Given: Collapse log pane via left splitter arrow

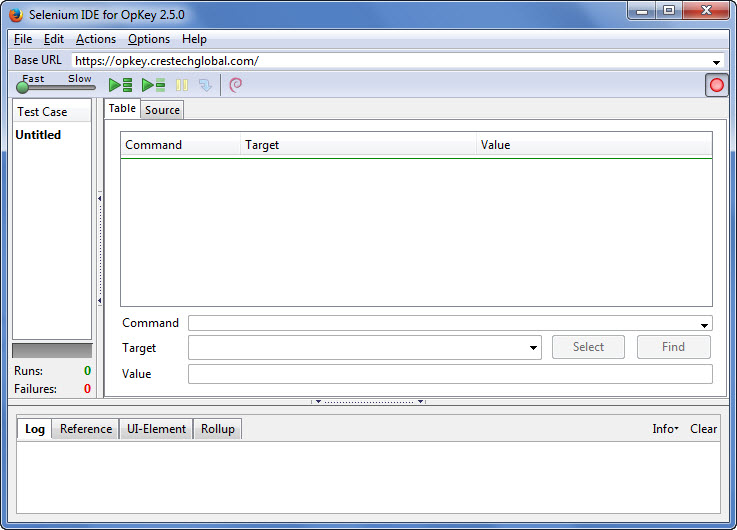Looking at the screenshot, I should (318, 402).
